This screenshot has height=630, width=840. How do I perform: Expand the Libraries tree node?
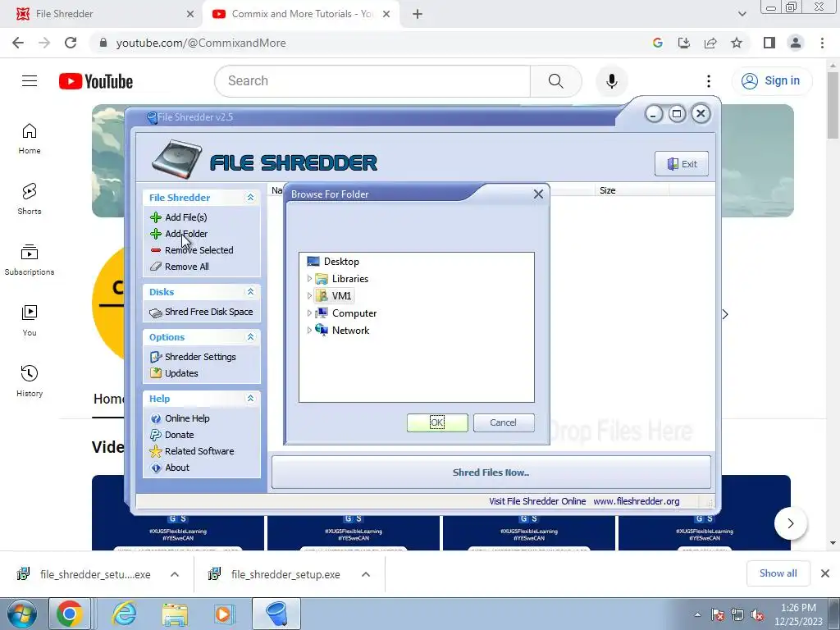pos(309,279)
